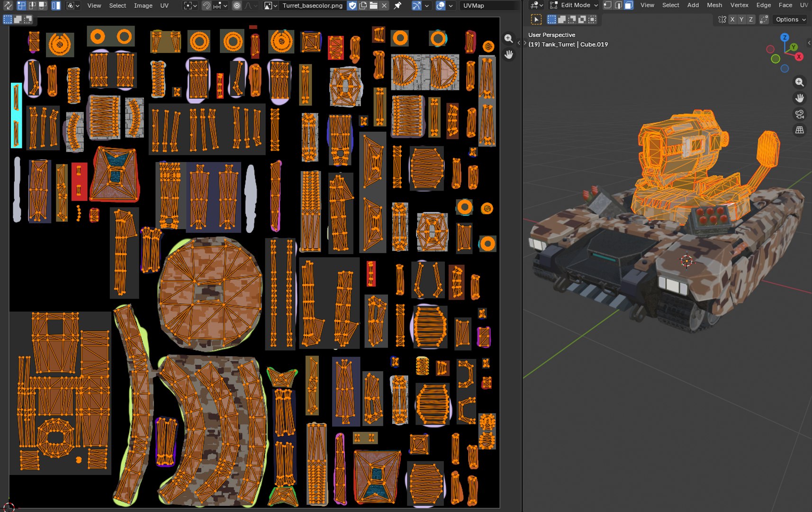Unlink the Turret_basecolor.png image with X

[x=384, y=6]
